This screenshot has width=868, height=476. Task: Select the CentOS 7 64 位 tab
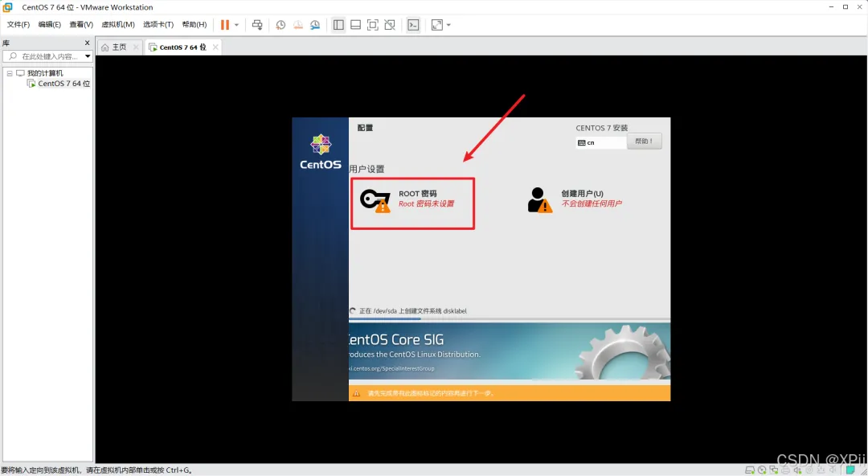(182, 47)
